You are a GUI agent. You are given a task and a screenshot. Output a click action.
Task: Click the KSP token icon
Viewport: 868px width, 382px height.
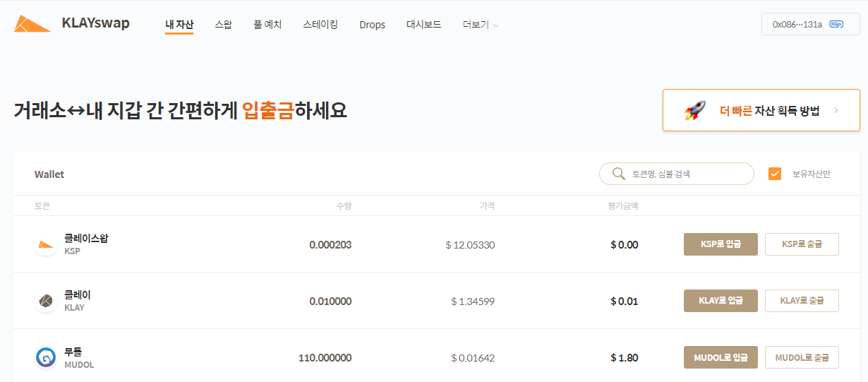[x=46, y=244]
